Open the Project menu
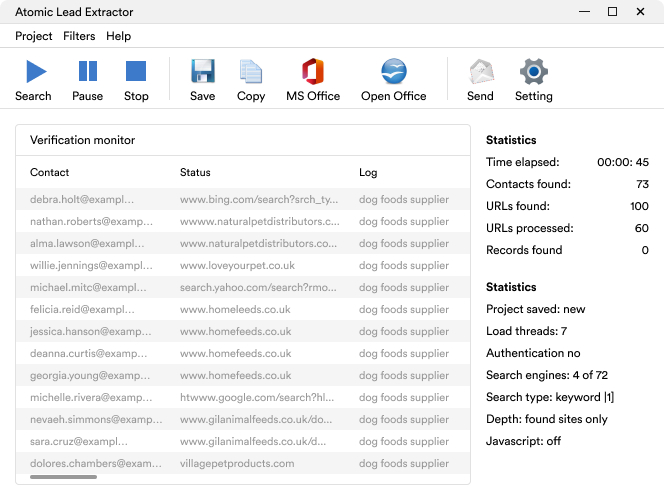Screen dimensions: 664x500 34,36
